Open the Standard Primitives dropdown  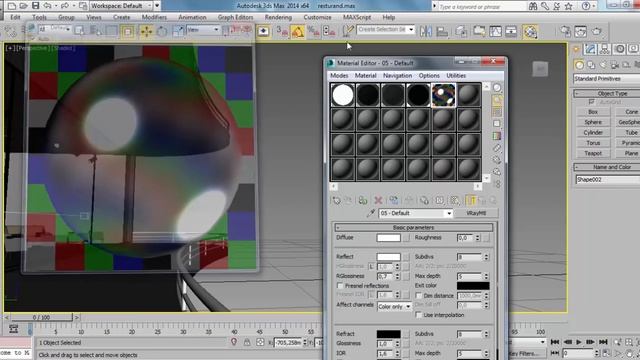tap(607, 79)
